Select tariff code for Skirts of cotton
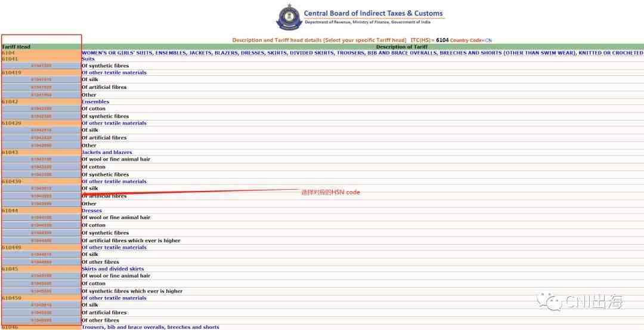 [41, 283]
